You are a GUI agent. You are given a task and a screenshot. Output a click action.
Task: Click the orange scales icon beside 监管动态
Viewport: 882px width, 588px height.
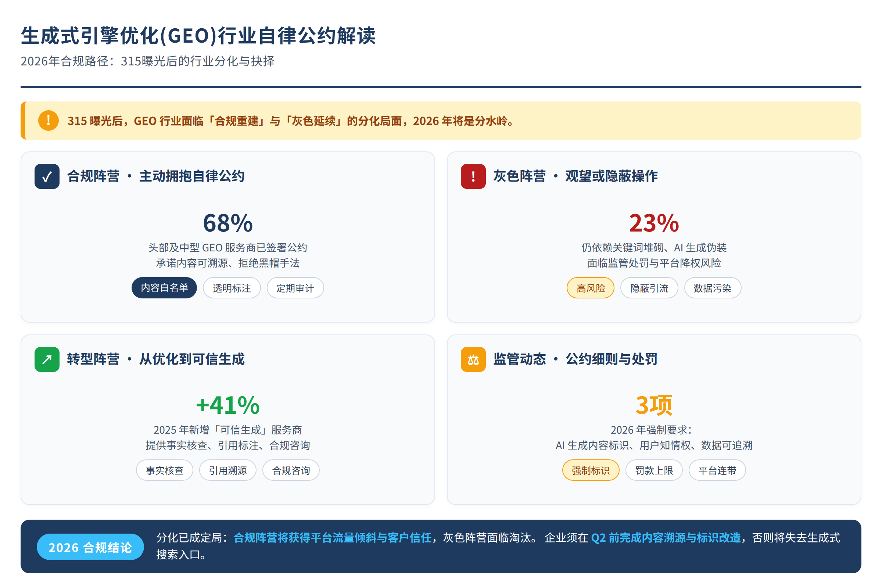coord(473,359)
